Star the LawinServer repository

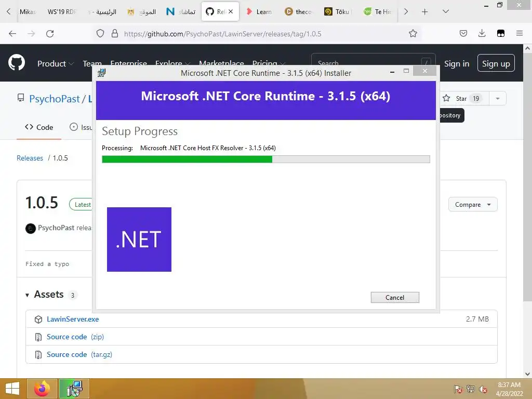pos(464,98)
